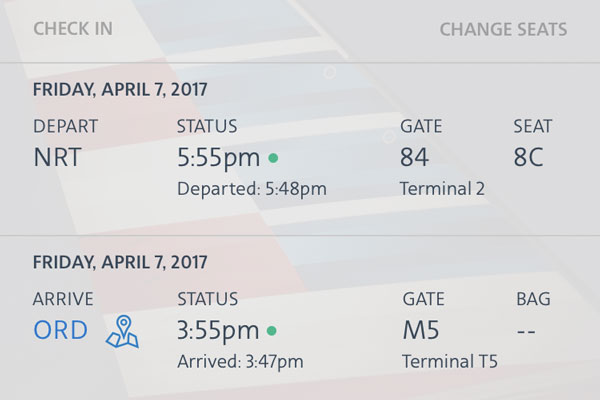Screen dimensions: 600x400
Task: Tap departure gate 84
Action: pyautogui.click(x=414, y=157)
